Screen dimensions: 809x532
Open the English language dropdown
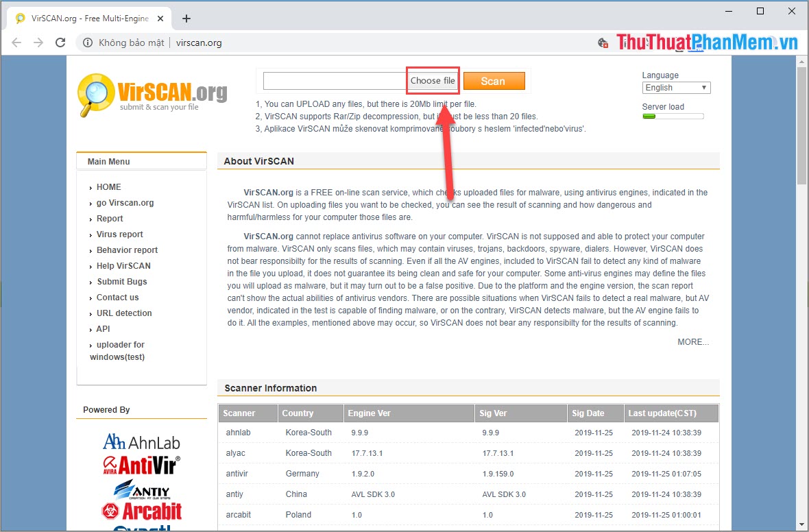tap(676, 87)
